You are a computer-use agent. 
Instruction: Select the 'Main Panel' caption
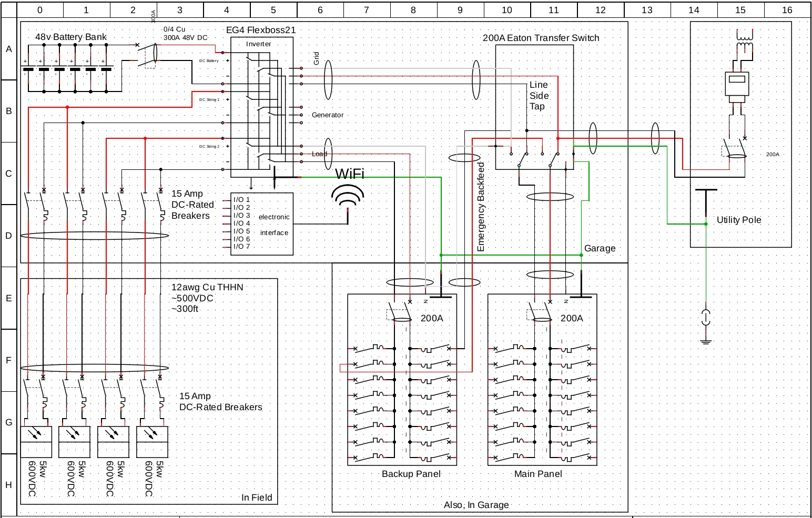(538, 474)
